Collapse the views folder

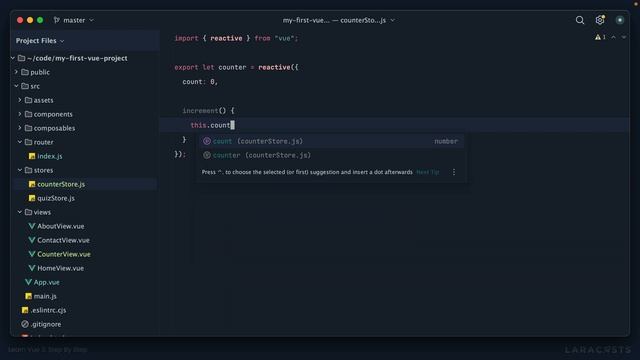coord(20,212)
